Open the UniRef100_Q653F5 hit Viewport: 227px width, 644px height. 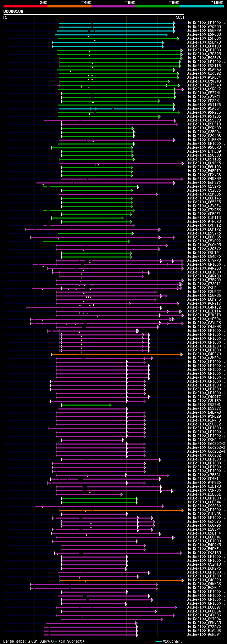(204, 202)
